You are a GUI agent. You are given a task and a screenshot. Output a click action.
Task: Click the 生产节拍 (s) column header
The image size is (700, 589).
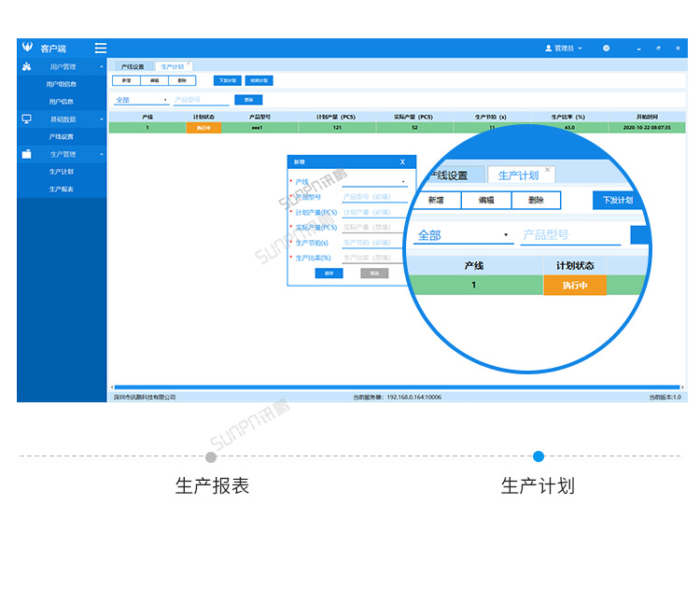click(x=492, y=117)
